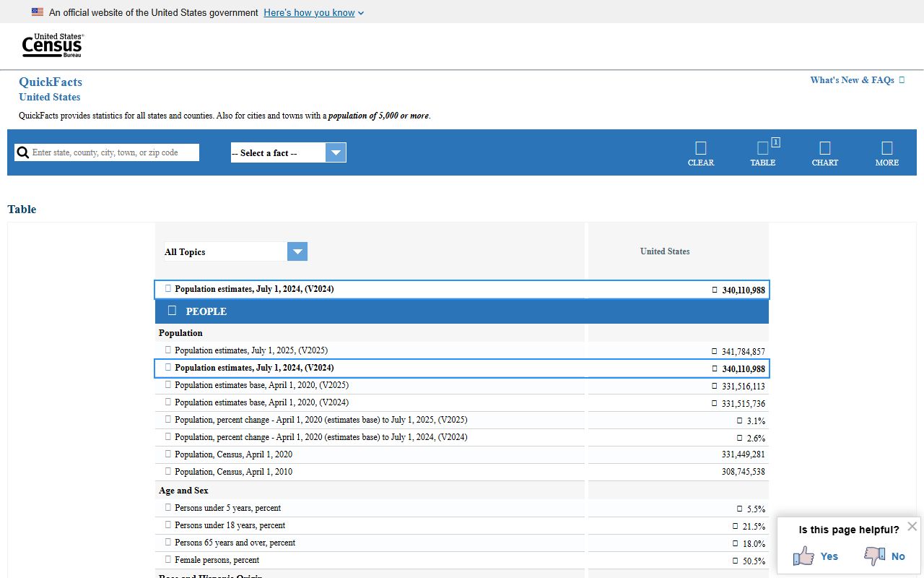Click value flag icon next to 331,516,113
Screen dimensions: 924x578
[715, 386]
